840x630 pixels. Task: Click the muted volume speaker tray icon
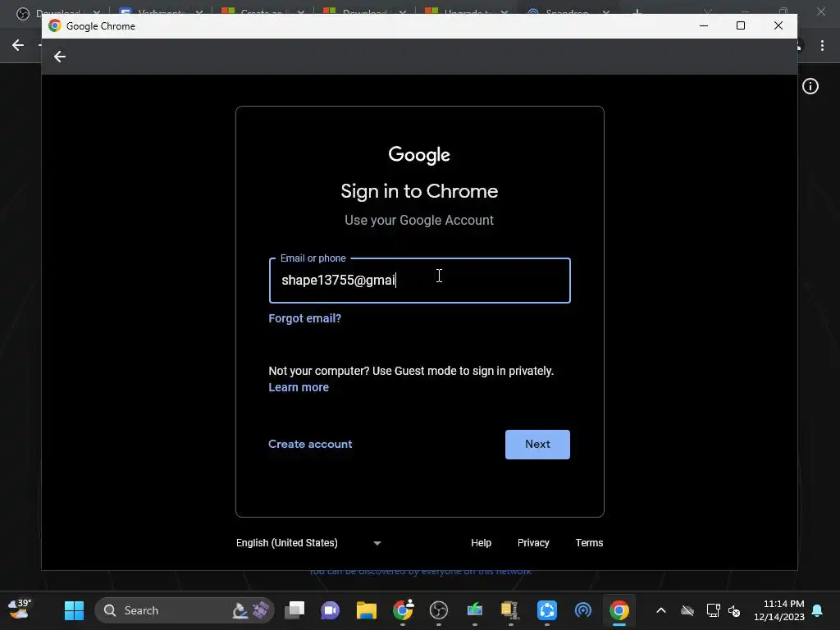734,610
